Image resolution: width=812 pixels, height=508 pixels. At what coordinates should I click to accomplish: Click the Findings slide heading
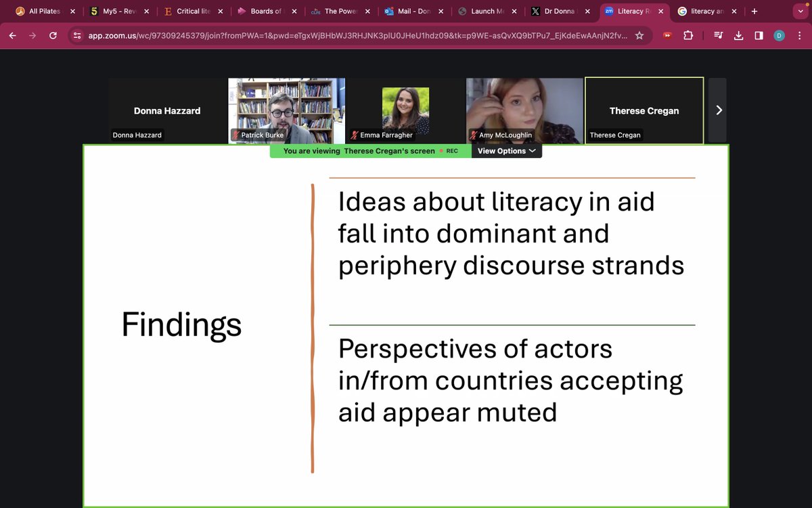pyautogui.click(x=181, y=324)
